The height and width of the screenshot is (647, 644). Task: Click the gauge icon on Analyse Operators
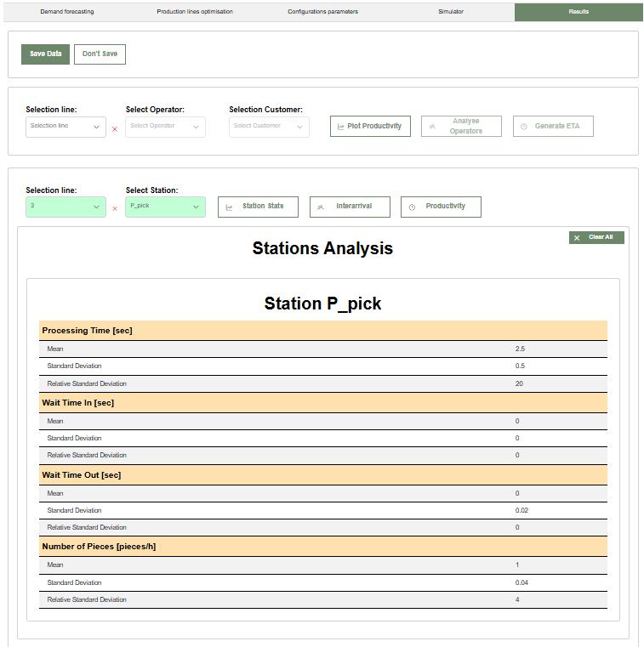pyautogui.click(x=432, y=127)
